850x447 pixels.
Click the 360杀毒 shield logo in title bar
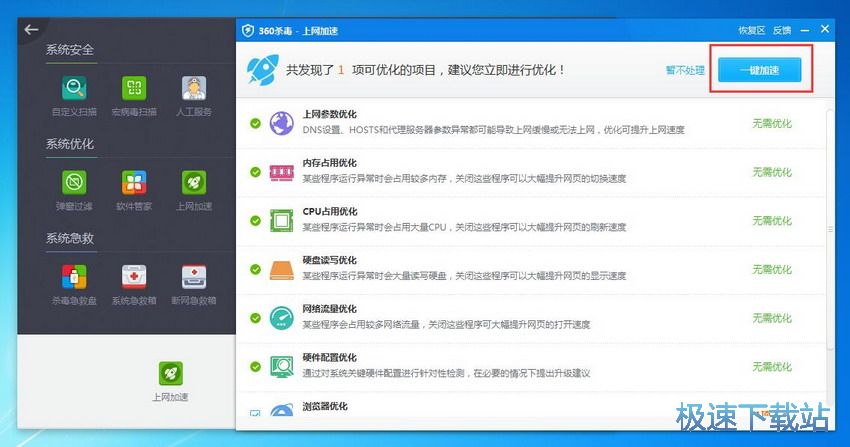pos(248,30)
